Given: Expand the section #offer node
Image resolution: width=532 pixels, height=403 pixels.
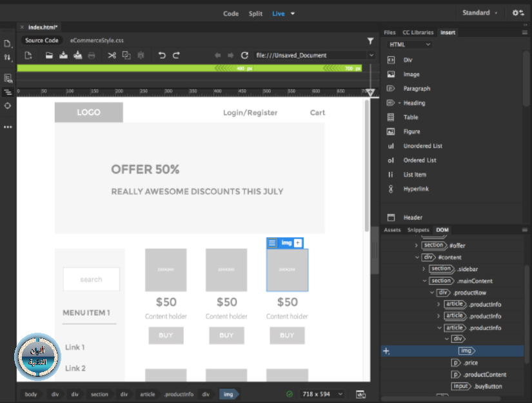Looking at the screenshot, I should (x=417, y=245).
